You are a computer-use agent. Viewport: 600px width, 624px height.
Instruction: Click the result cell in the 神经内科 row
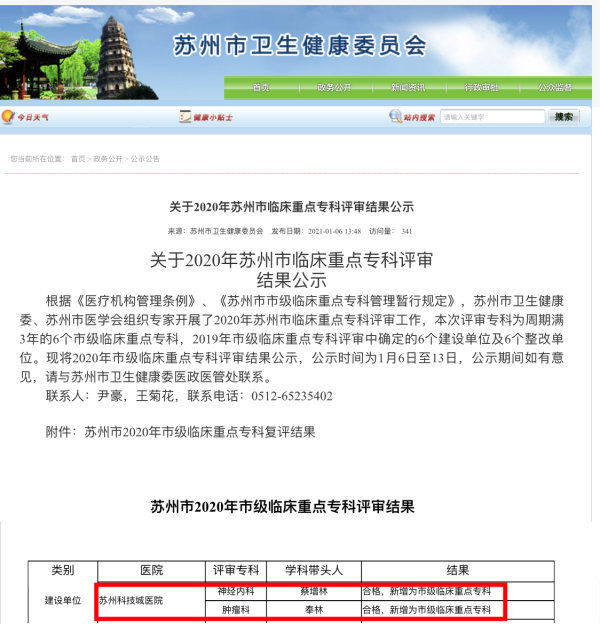458,591
